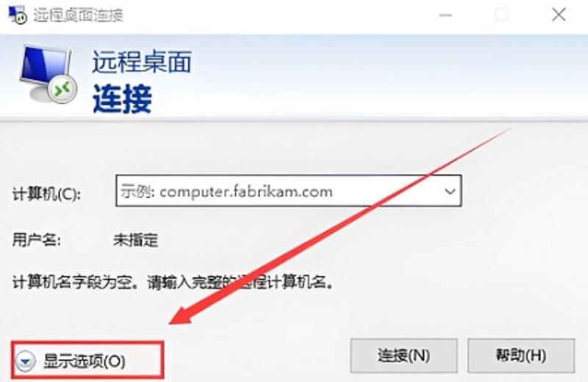The width and height of the screenshot is (588, 382).
Task: Close the Remote Desktop Connection dialog
Action: click(559, 15)
